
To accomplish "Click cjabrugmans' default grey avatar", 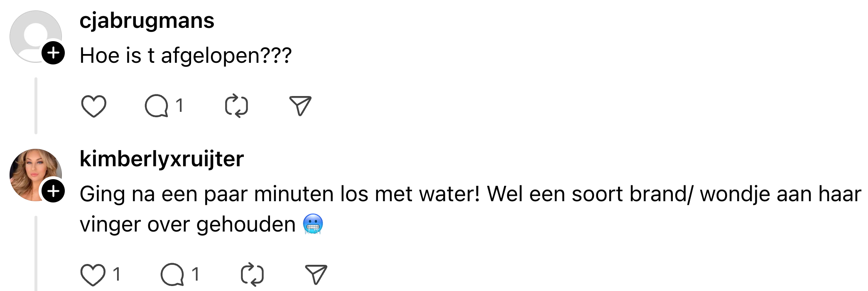I will click(x=32, y=33).
